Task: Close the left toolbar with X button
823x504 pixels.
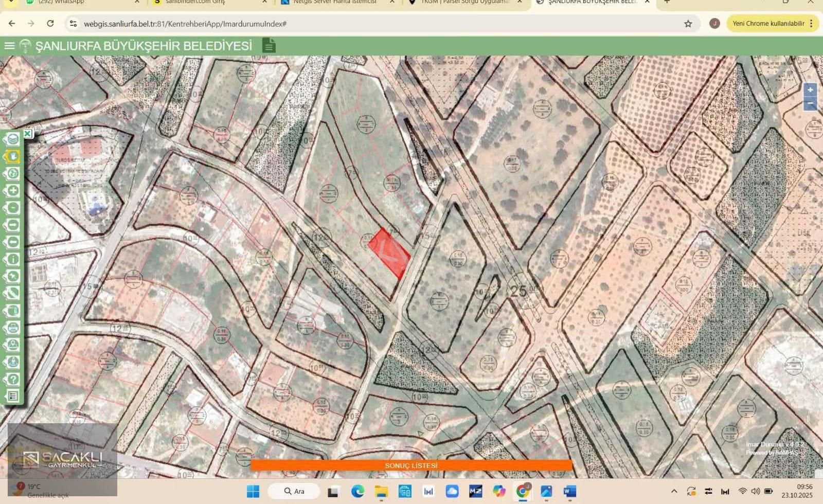Action: [27, 134]
